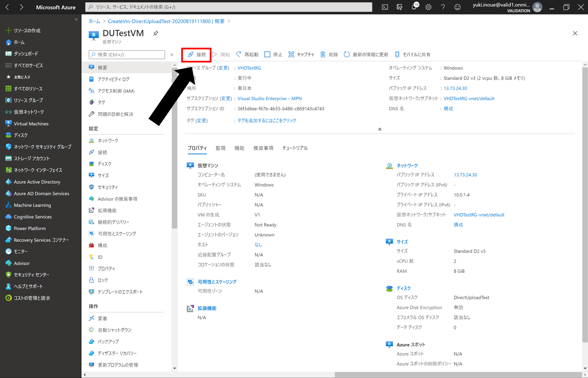Click the CreateVm-DirectUploadTest breadcrumb link
Screen dimensions: 588x378
click(x=166, y=21)
